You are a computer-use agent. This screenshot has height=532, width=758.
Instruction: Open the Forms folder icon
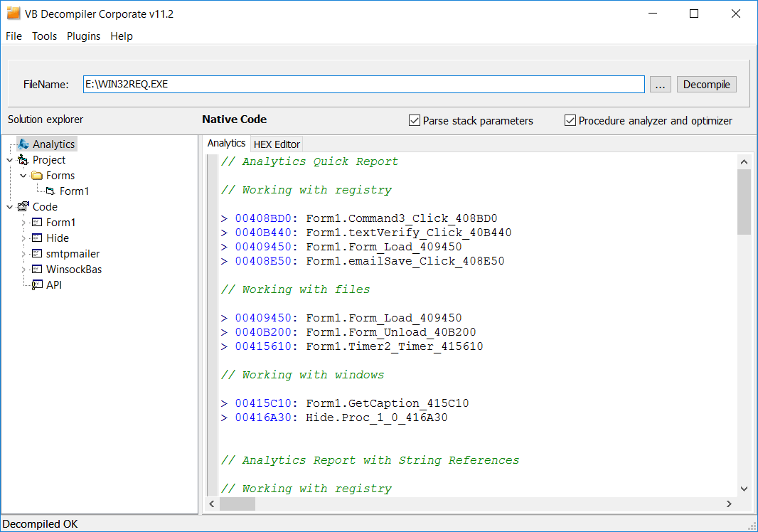37,175
